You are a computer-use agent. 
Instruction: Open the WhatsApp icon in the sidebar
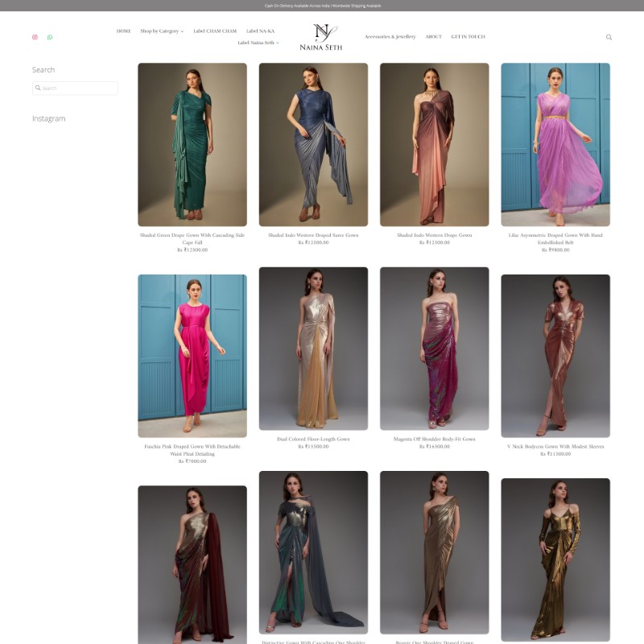click(x=51, y=37)
